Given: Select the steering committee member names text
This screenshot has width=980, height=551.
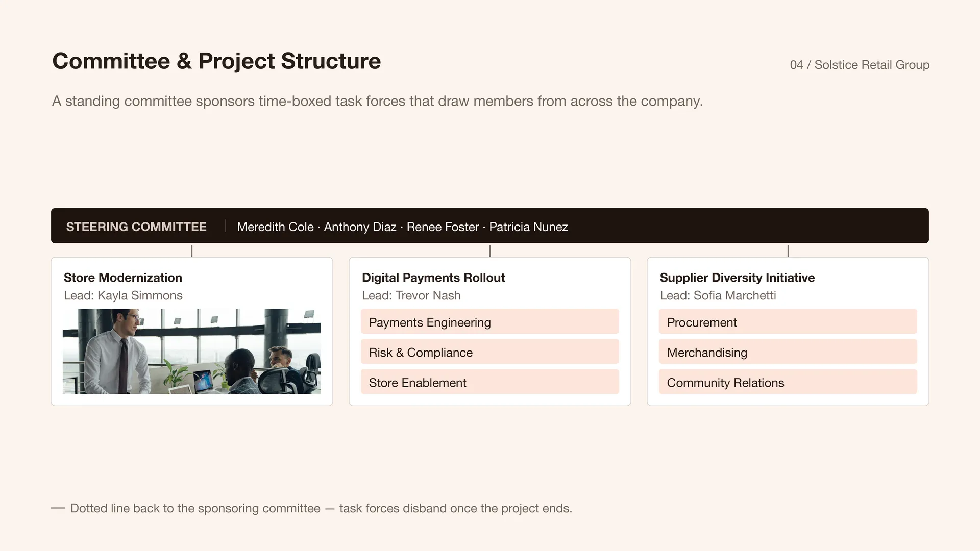Looking at the screenshot, I should (x=402, y=227).
